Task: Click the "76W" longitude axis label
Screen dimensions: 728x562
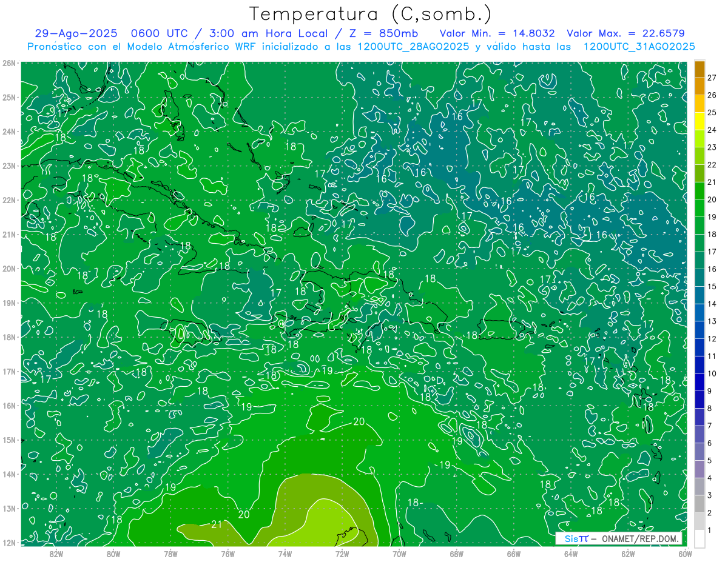Action: [x=227, y=554]
